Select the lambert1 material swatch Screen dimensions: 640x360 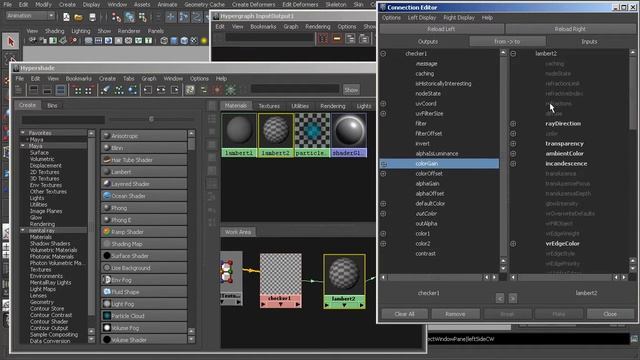(x=239, y=135)
